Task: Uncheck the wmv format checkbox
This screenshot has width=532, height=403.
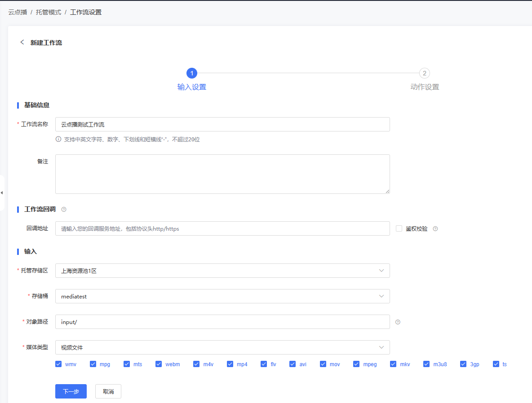Action: [x=58, y=364]
